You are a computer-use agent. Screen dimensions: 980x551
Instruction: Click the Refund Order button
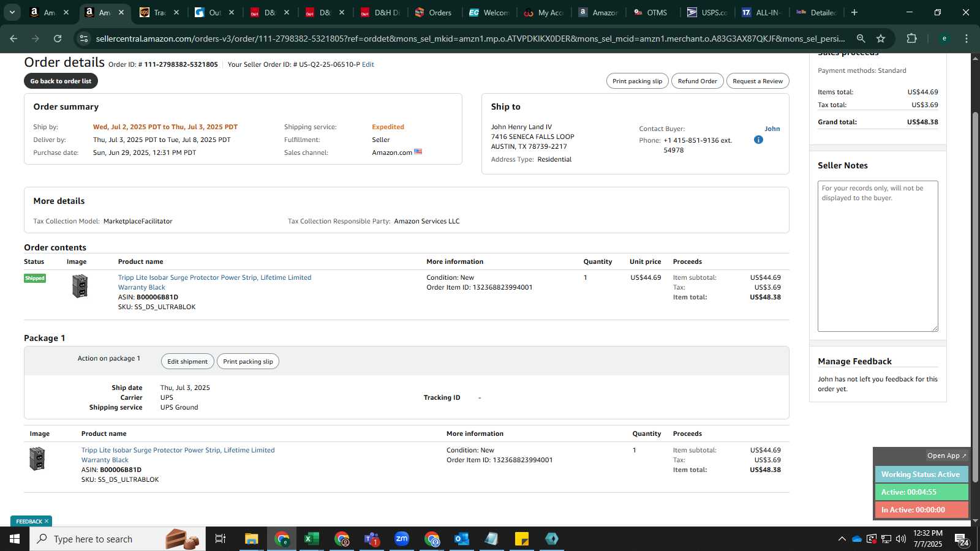[x=697, y=81]
